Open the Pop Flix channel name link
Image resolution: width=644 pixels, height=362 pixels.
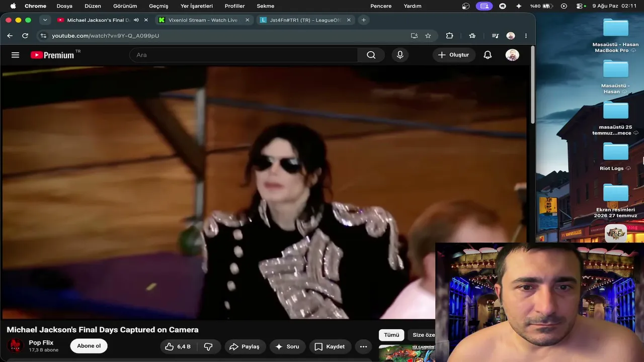41,342
